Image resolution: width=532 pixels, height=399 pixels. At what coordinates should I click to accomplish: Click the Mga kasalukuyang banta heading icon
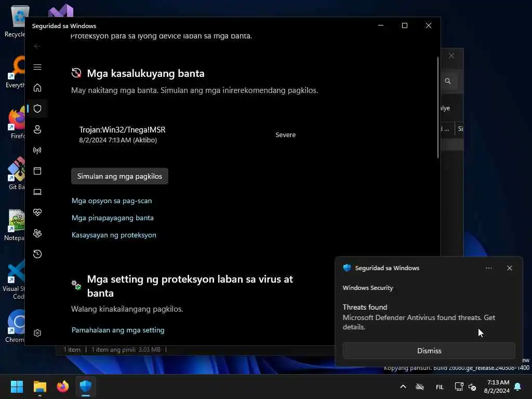click(76, 73)
